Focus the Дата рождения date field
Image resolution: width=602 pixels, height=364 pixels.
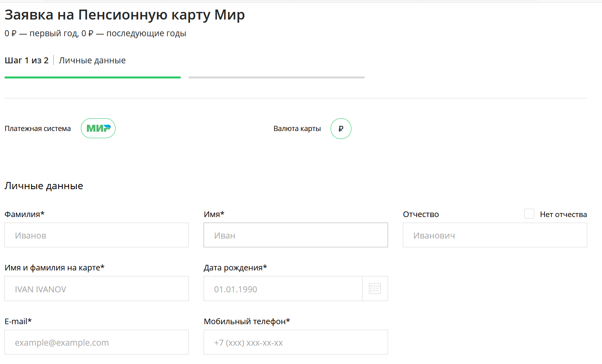click(283, 289)
